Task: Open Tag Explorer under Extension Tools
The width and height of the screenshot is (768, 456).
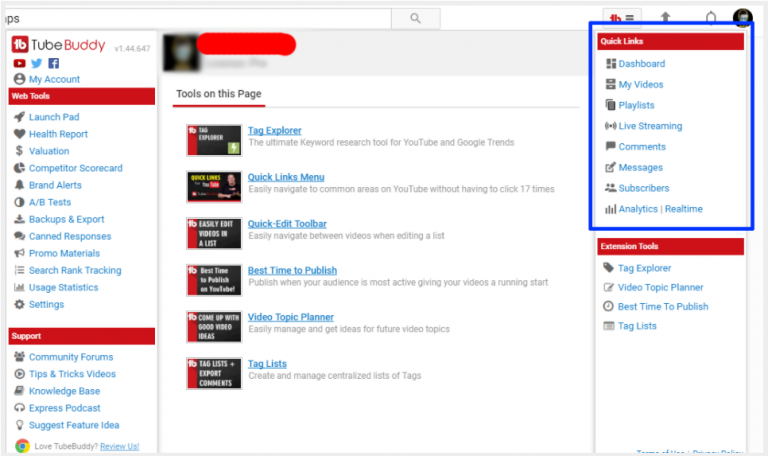Action: [x=644, y=268]
